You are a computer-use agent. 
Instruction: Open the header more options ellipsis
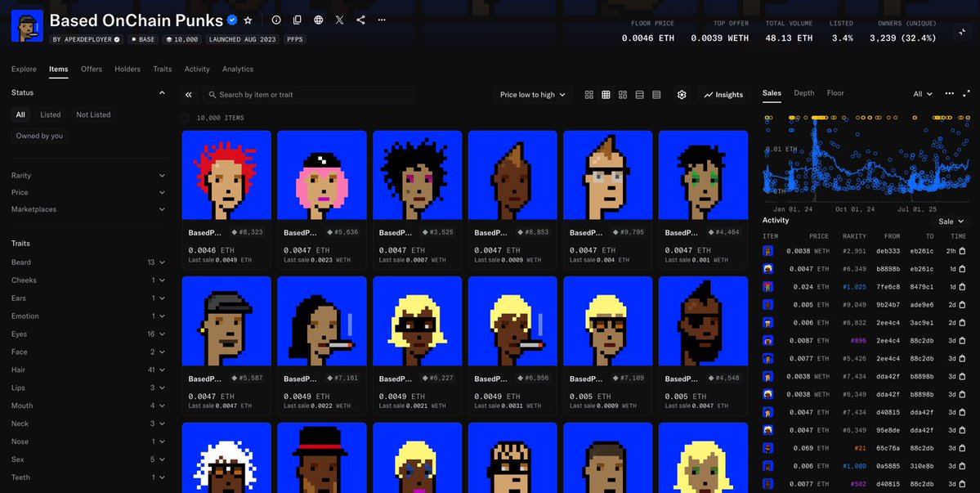coord(382,20)
